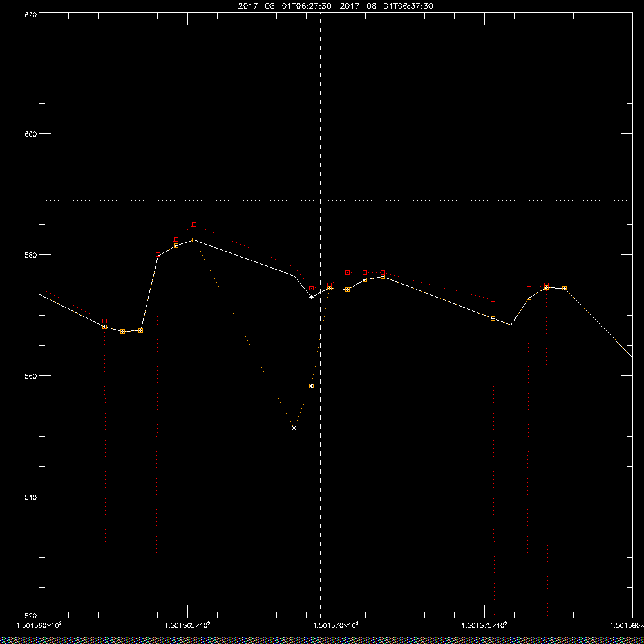This screenshot has height=644, width=644.
Task: Select the last orange marker before the final descent
Action: (564, 289)
